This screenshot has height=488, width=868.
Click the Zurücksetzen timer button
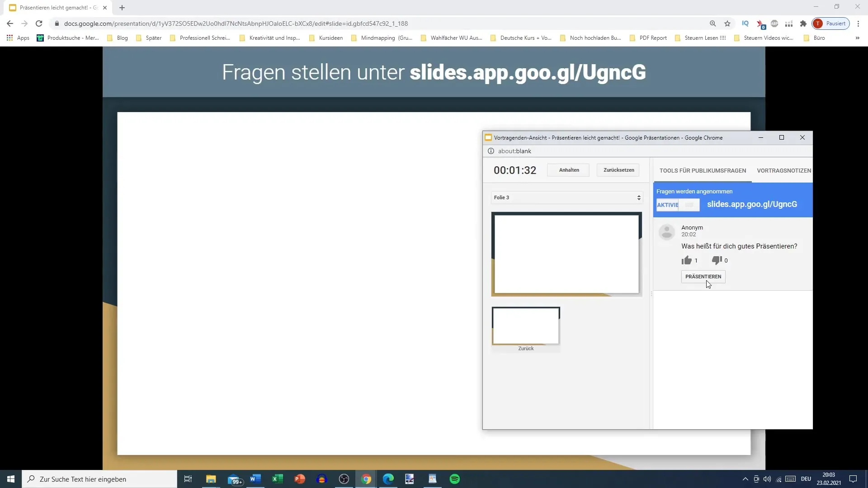(x=618, y=170)
